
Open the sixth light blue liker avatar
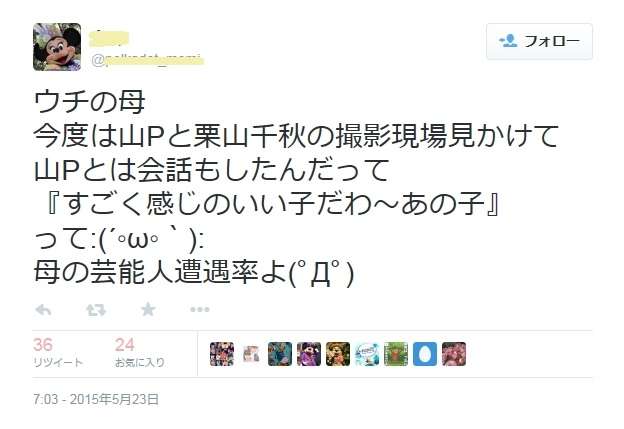(x=367, y=354)
